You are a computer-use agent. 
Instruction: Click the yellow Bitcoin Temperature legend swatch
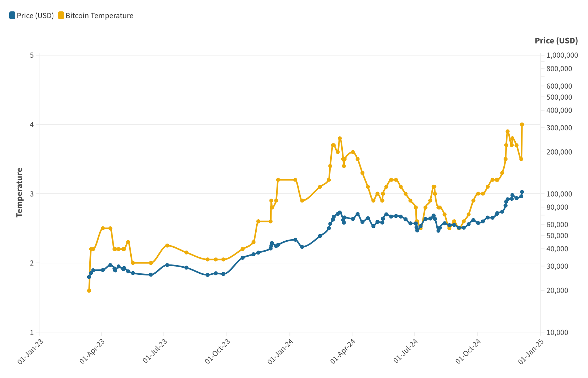[61, 16]
